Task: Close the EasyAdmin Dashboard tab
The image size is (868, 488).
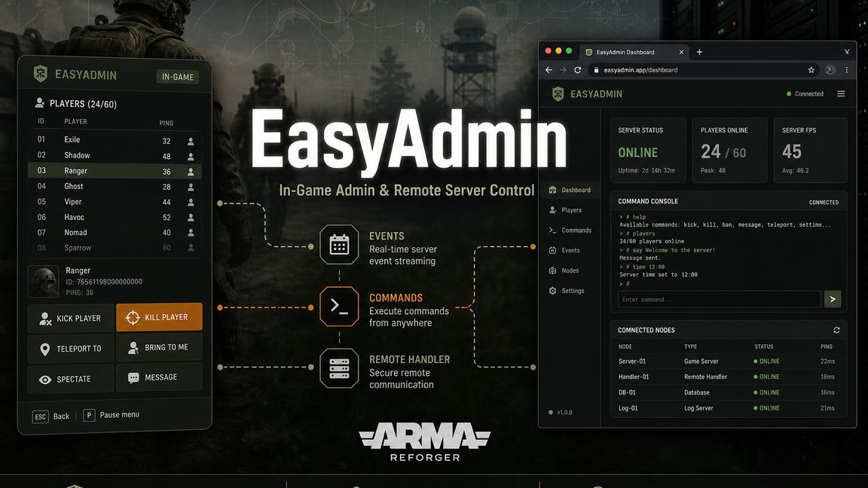Action: coord(681,52)
